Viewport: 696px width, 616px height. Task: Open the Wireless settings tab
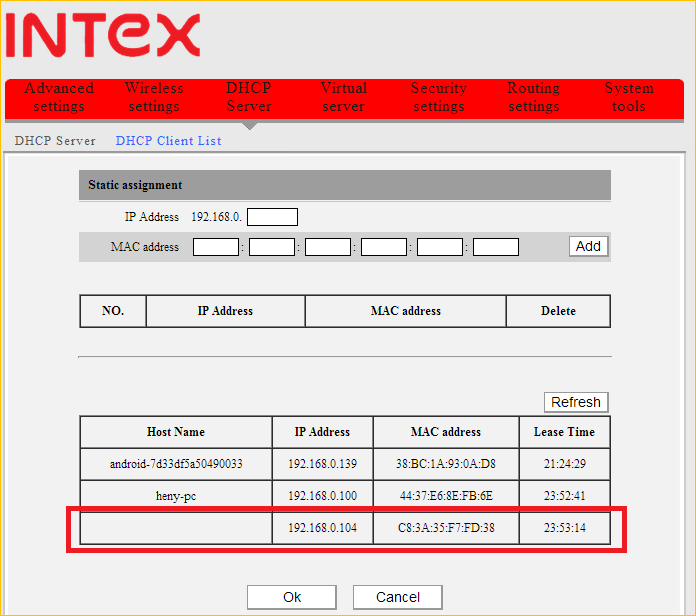coord(154,97)
